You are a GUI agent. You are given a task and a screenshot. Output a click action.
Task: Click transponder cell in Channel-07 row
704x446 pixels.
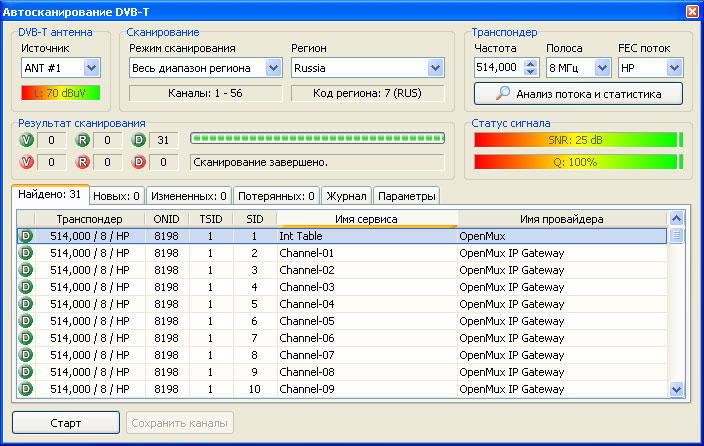click(90, 355)
